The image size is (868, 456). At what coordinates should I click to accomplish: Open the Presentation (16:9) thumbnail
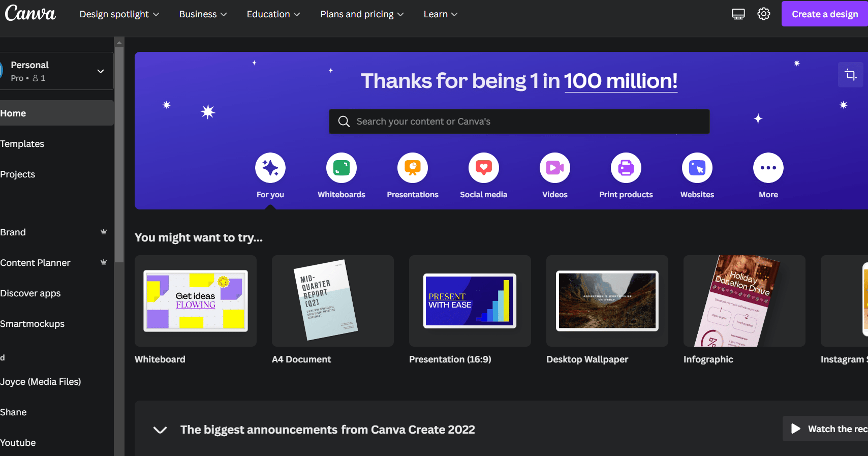point(470,301)
